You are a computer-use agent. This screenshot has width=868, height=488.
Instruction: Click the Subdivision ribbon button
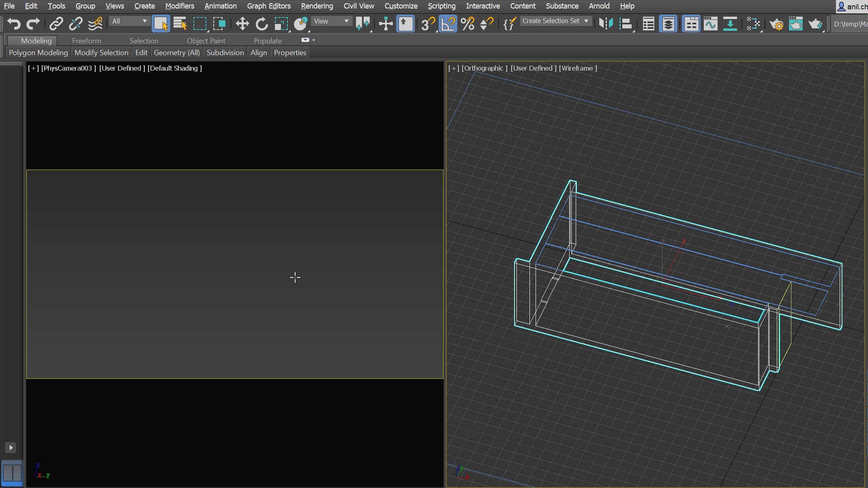tap(225, 52)
